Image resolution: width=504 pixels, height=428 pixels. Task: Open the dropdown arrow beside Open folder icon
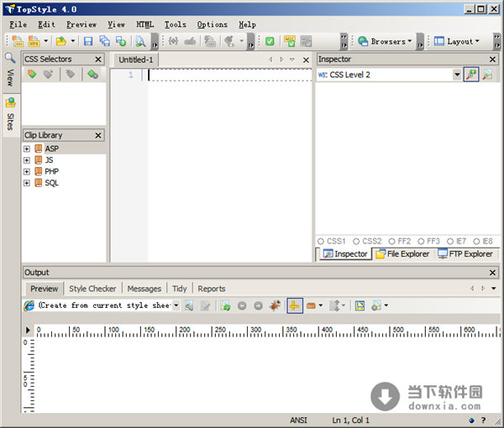coord(73,41)
